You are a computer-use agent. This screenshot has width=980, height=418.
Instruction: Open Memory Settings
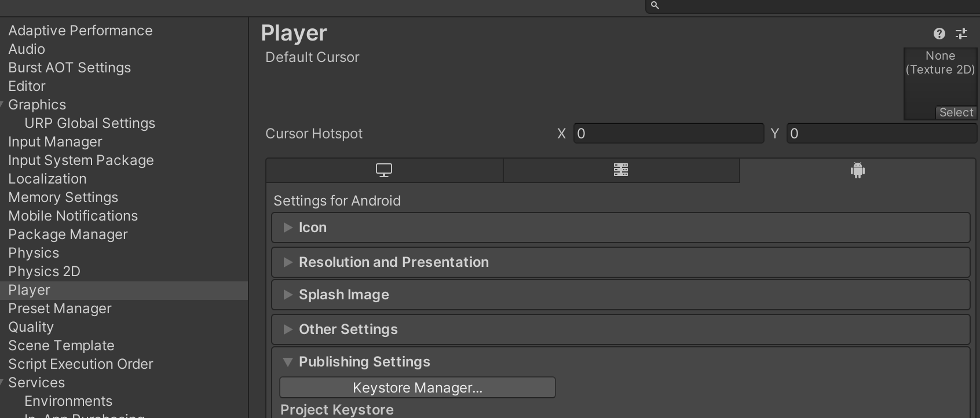point(63,197)
